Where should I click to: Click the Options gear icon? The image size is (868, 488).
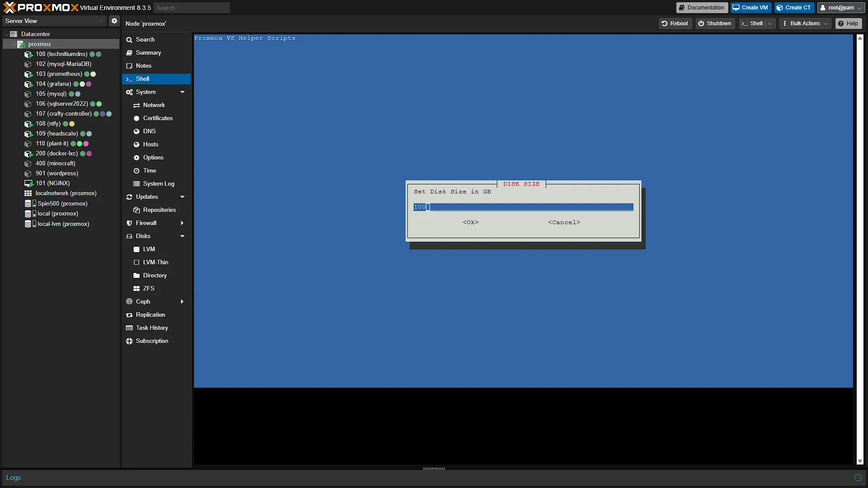137,158
